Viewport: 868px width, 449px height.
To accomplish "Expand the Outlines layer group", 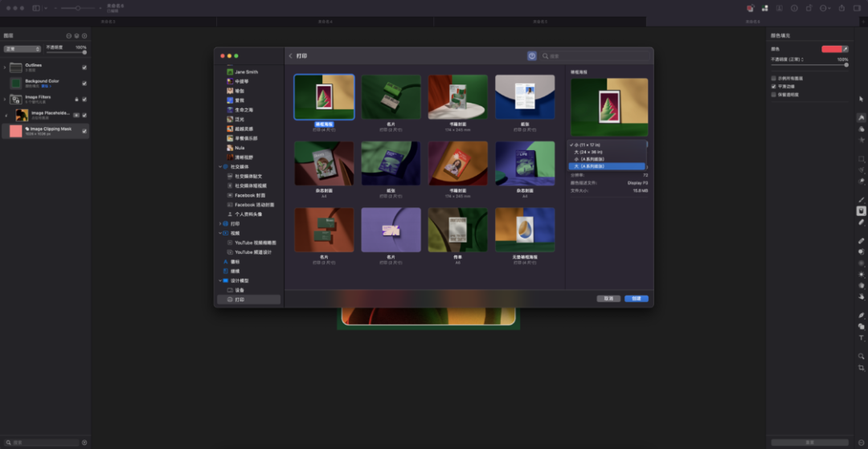I will (x=5, y=67).
